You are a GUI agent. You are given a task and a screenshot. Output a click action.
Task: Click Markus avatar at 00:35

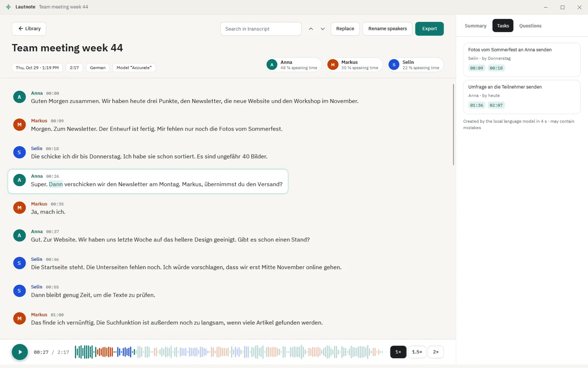click(19, 208)
